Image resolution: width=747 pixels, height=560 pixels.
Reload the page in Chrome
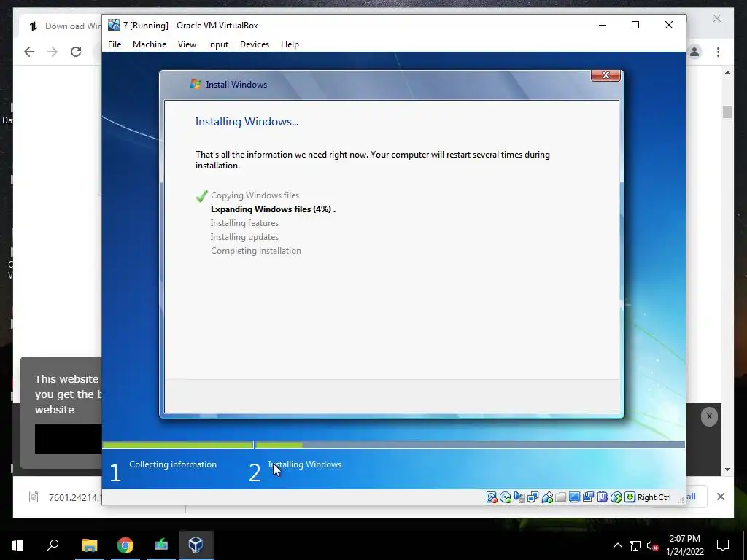pos(76,52)
